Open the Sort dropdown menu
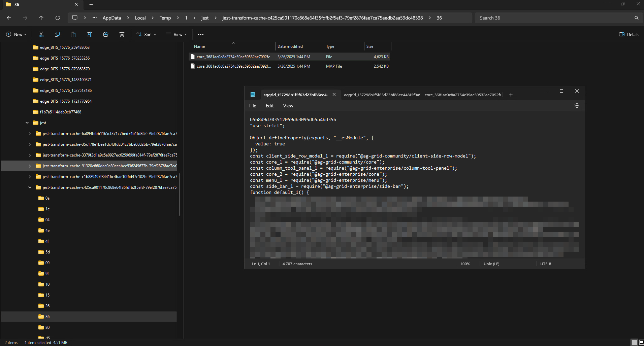Viewport: 644px width, 346px height. tap(146, 34)
